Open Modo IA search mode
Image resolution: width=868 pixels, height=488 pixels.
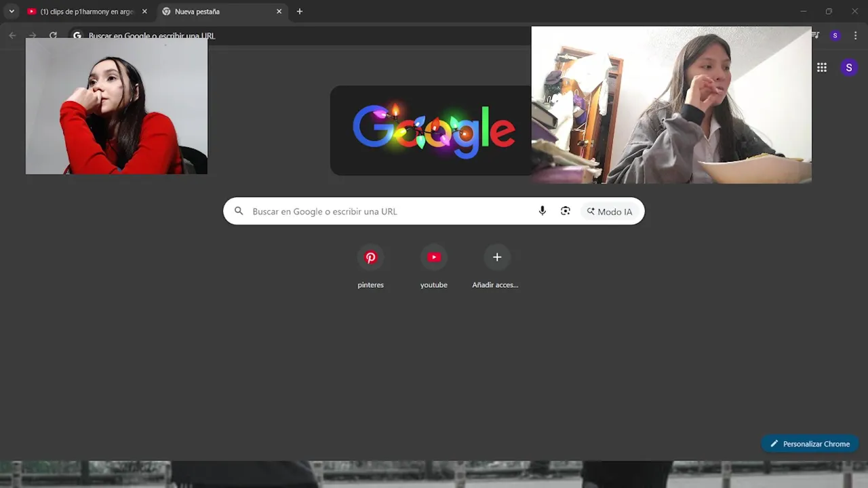[610, 211]
